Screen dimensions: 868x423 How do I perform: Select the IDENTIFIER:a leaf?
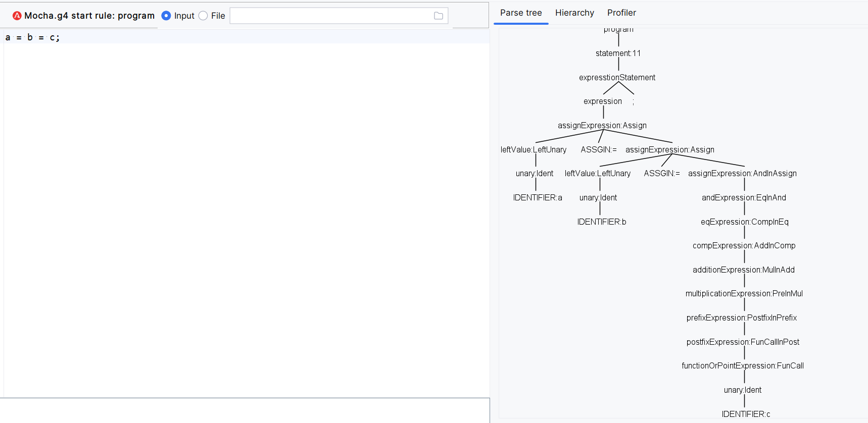tap(538, 197)
